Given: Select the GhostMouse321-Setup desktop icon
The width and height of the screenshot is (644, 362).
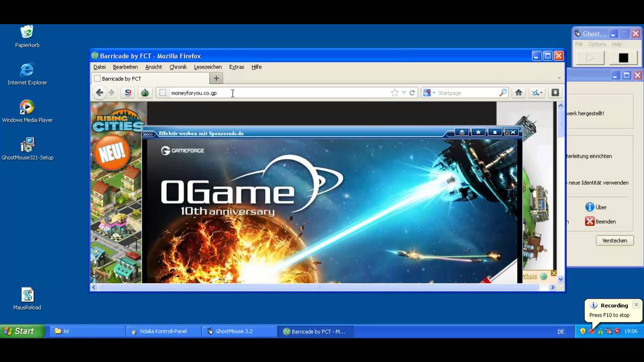Looking at the screenshot, I should pos(27,149).
